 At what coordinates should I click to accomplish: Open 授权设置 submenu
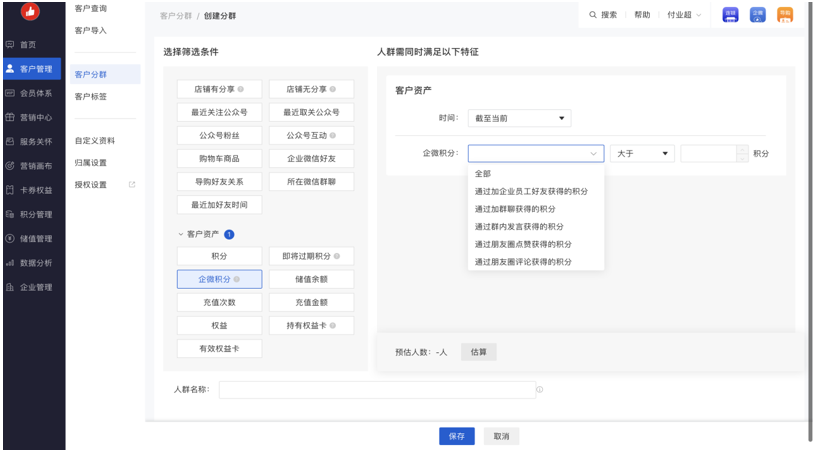pyautogui.click(x=90, y=185)
